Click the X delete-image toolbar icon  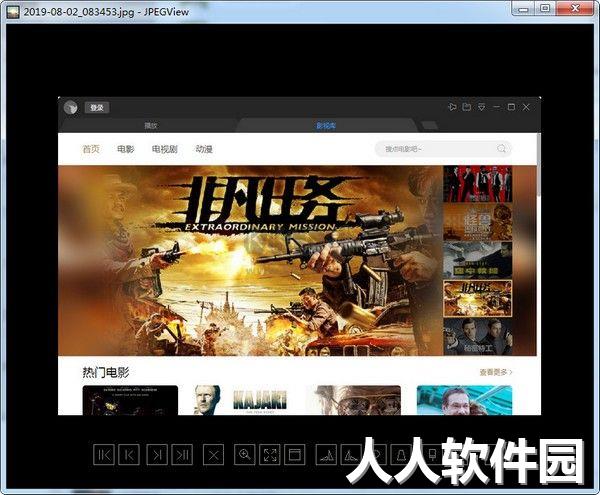click(x=214, y=455)
